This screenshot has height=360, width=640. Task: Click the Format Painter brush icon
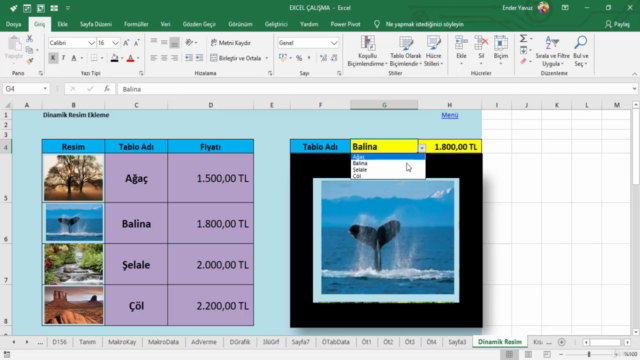[29, 61]
